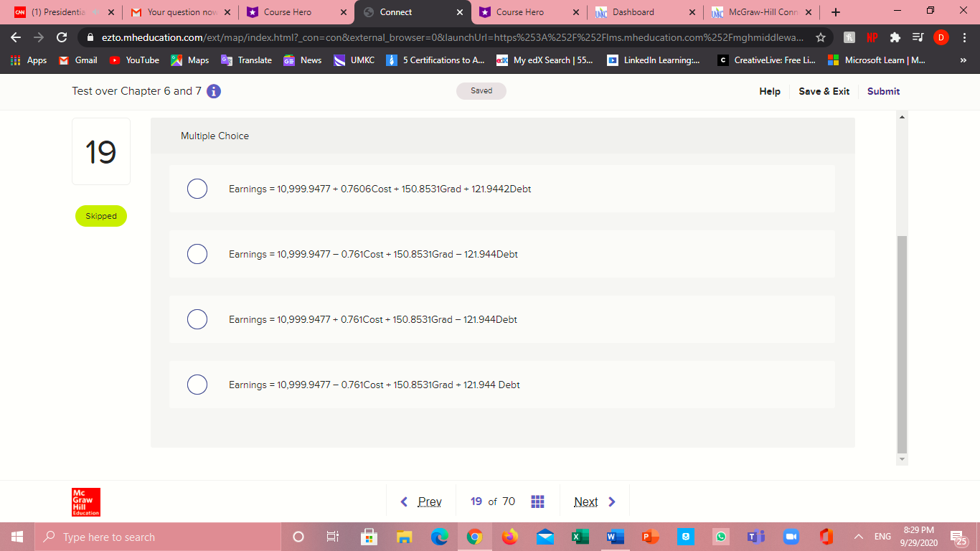Image resolution: width=980 pixels, height=551 pixels.
Task: Reload the page with the refresh icon
Action: tap(62, 37)
